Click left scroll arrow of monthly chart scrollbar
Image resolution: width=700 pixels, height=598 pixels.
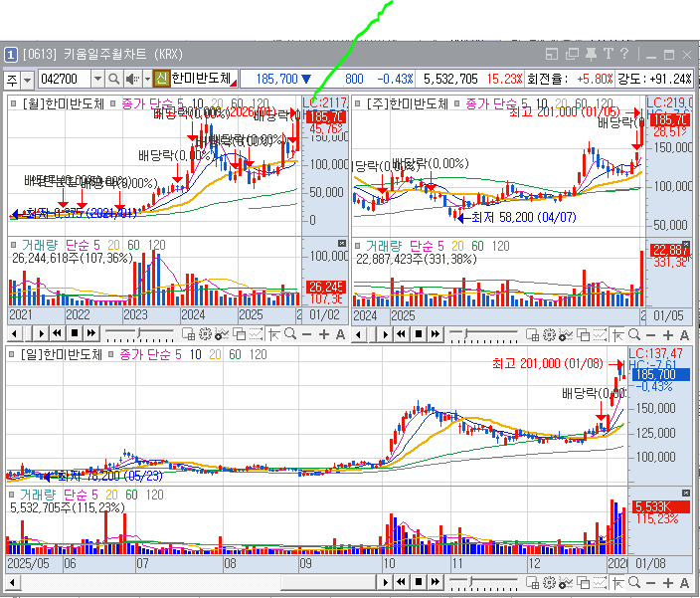point(14,333)
